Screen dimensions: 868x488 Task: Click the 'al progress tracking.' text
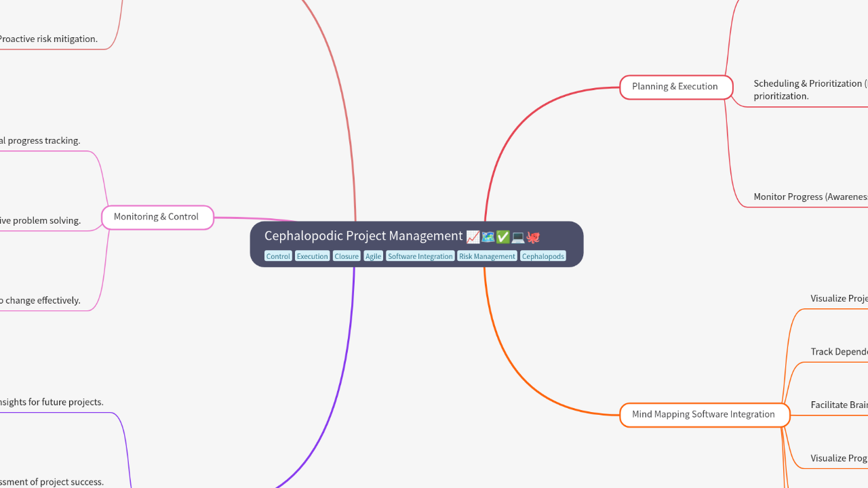click(x=40, y=141)
